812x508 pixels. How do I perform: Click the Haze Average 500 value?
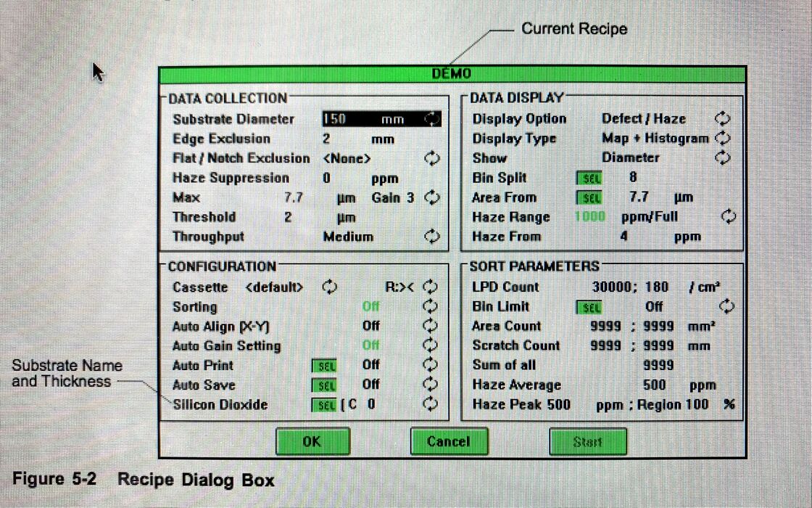click(x=655, y=385)
